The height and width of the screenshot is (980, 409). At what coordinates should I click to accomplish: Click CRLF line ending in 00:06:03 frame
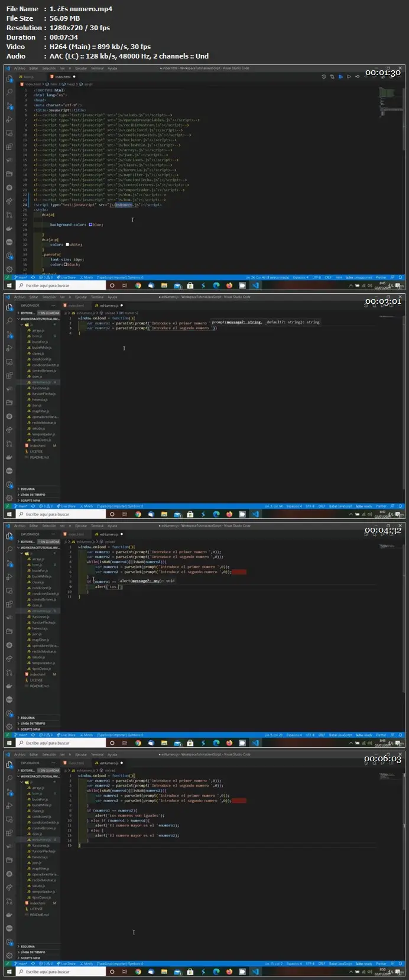click(322, 963)
